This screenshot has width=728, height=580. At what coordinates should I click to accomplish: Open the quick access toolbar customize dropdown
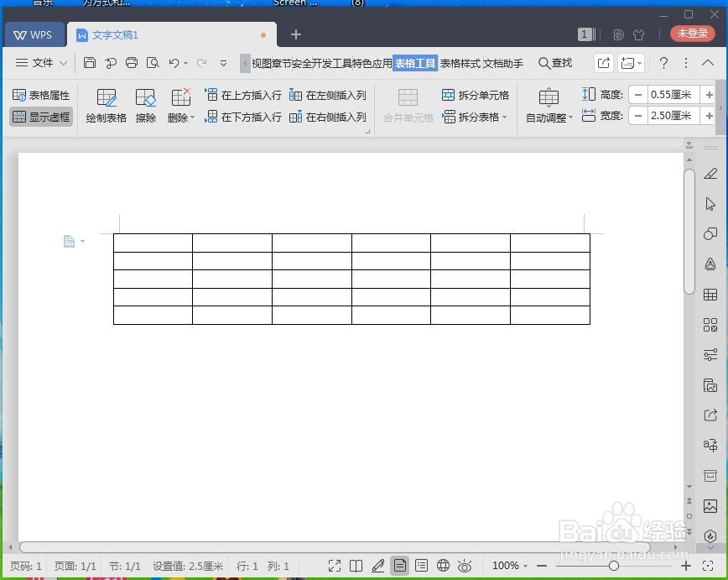tap(223, 63)
